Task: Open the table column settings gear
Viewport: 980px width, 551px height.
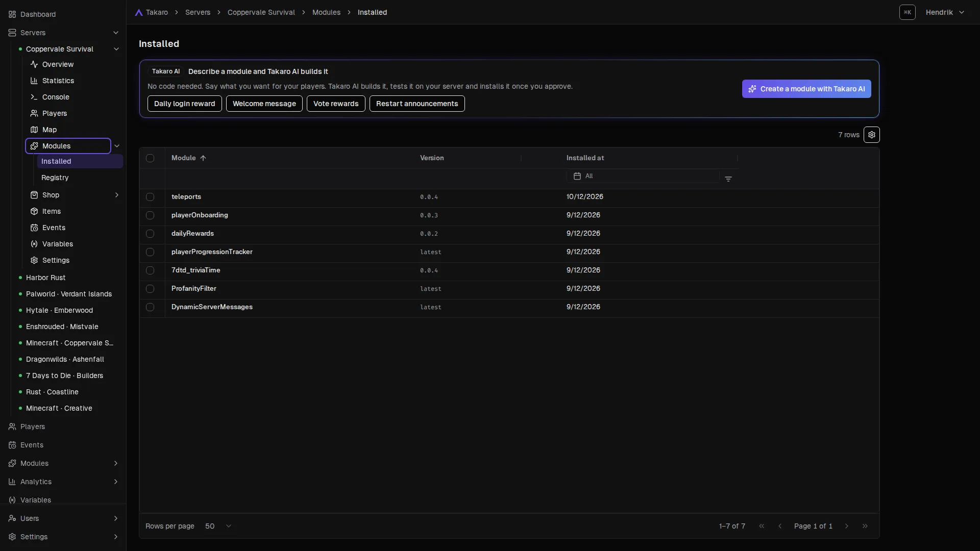Action: [x=871, y=135]
